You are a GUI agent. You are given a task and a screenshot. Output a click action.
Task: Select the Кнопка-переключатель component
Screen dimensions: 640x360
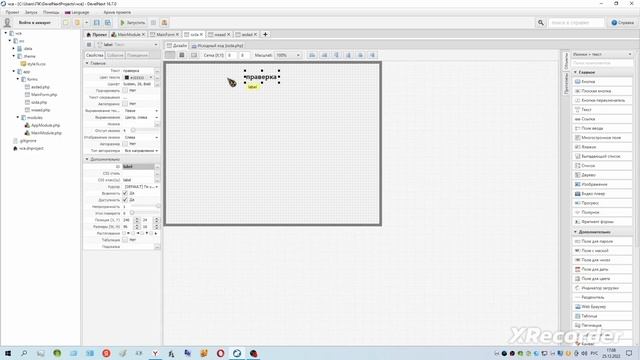point(602,100)
